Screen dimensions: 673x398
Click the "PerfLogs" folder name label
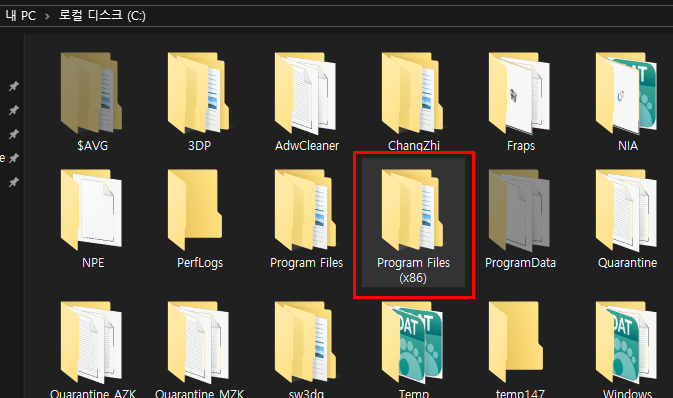(x=200, y=262)
